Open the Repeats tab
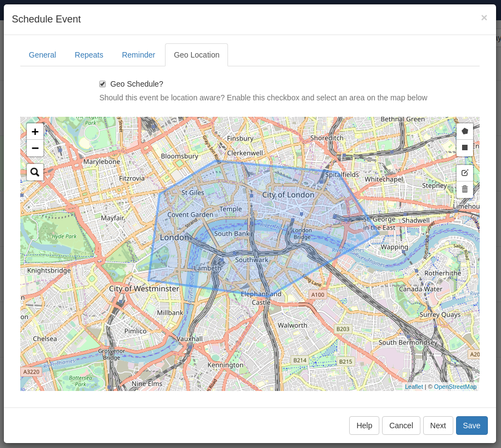501x448 pixels. [x=89, y=55]
